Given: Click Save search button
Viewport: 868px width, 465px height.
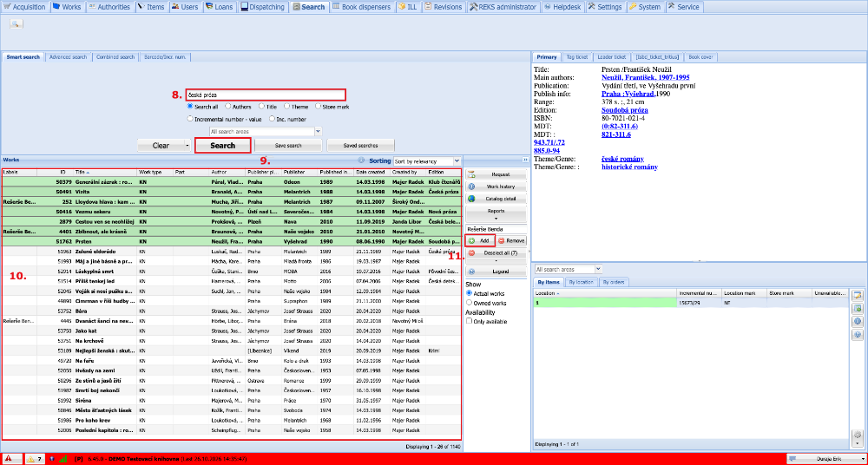Looking at the screenshot, I should [x=288, y=146].
